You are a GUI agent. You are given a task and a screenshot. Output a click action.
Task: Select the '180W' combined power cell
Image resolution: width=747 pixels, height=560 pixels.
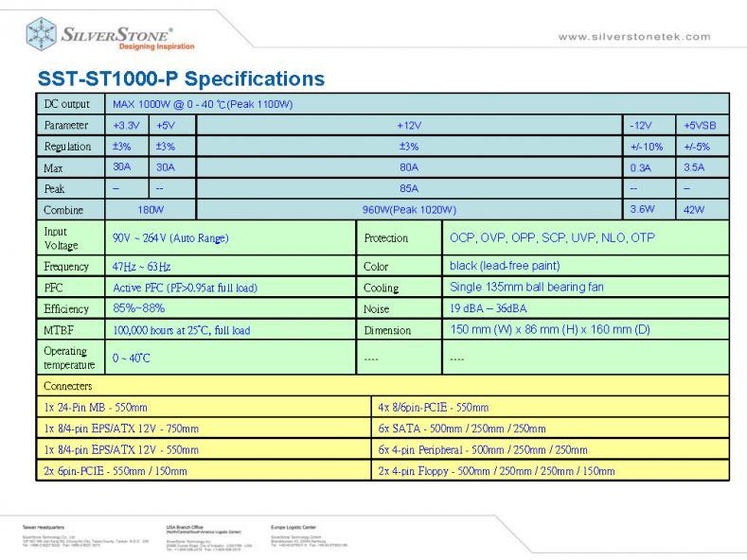pyautogui.click(x=151, y=209)
